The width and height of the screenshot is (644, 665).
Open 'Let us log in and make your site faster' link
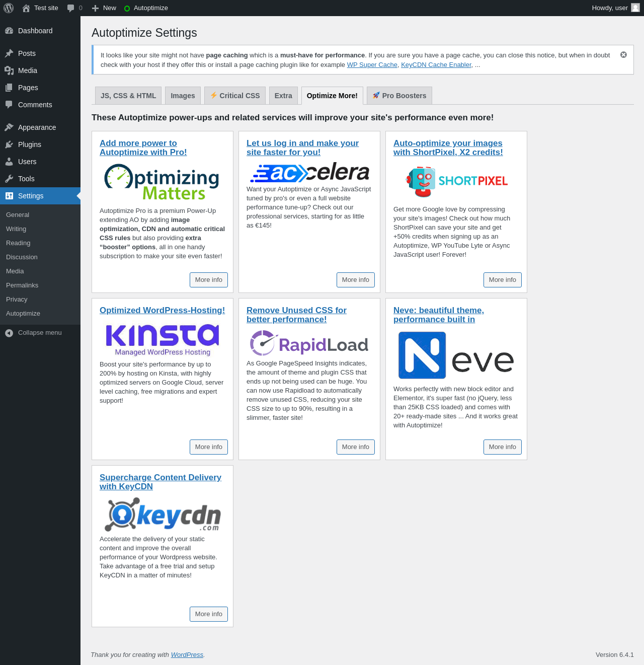tap(302, 147)
